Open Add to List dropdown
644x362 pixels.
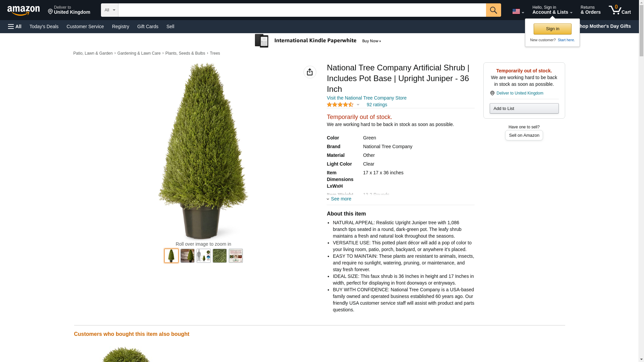click(x=524, y=108)
